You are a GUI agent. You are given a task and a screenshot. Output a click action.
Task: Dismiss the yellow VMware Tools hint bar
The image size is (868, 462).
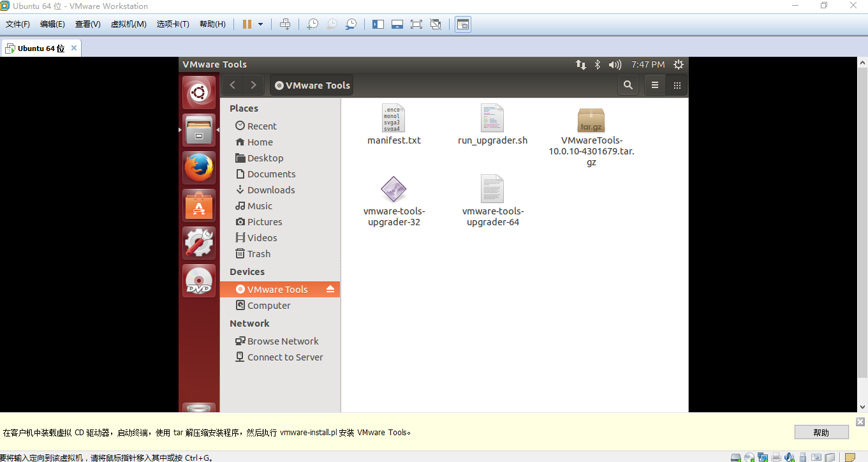pos(860,422)
